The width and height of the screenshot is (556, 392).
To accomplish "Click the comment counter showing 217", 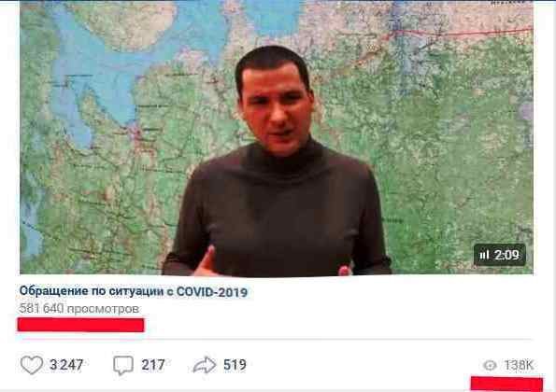I will pos(153,365).
